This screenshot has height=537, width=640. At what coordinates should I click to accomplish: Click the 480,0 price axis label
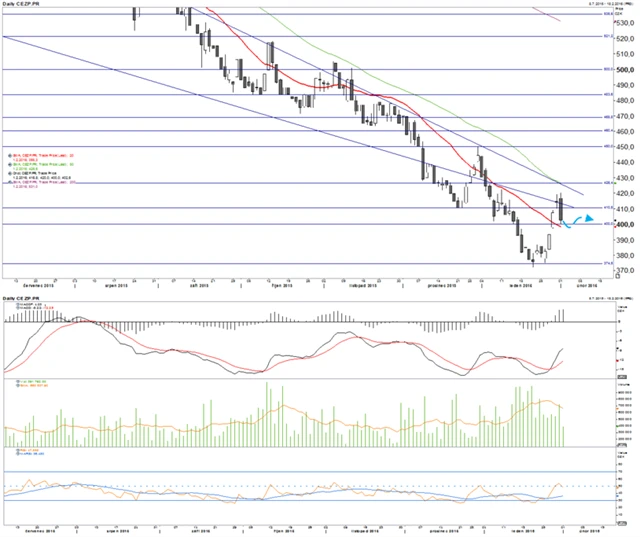(x=625, y=100)
